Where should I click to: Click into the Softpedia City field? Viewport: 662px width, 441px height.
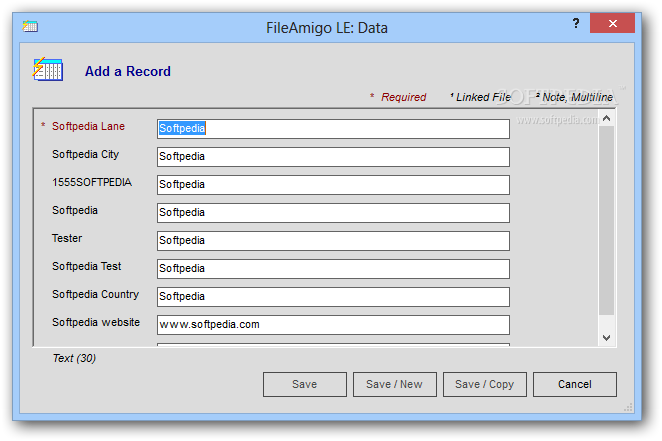(x=334, y=157)
